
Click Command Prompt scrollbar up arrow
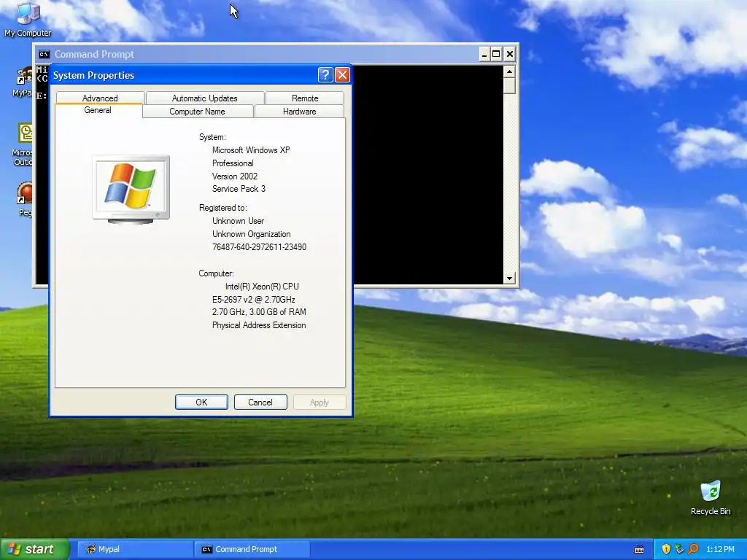(x=509, y=72)
